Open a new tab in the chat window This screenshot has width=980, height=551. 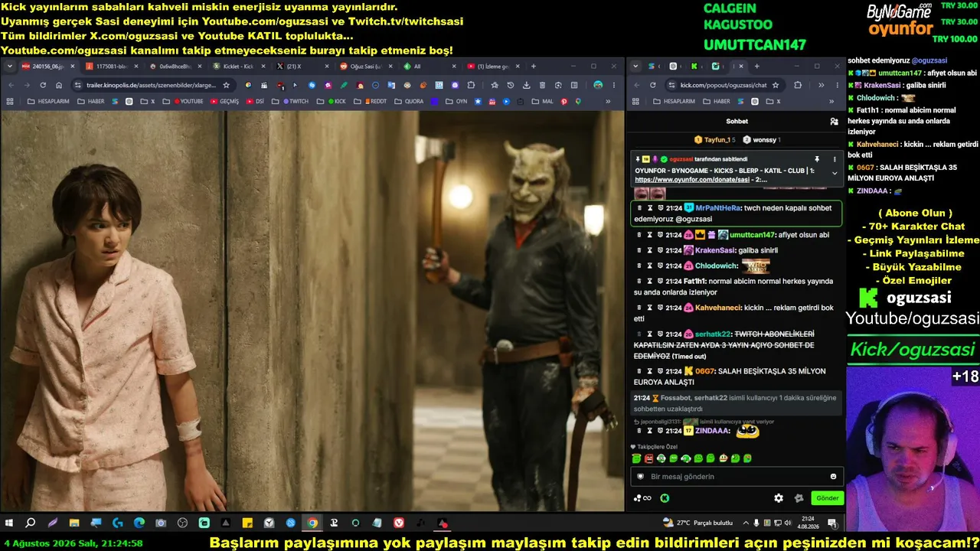coord(756,67)
